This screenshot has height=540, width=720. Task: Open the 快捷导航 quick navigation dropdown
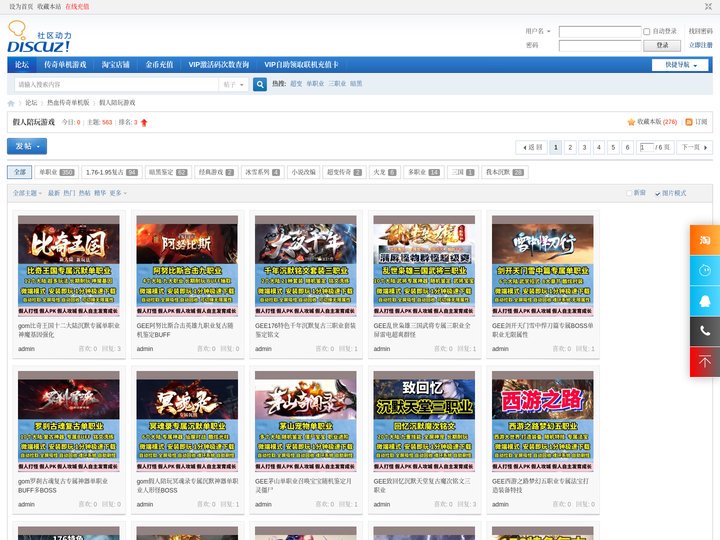(680, 65)
